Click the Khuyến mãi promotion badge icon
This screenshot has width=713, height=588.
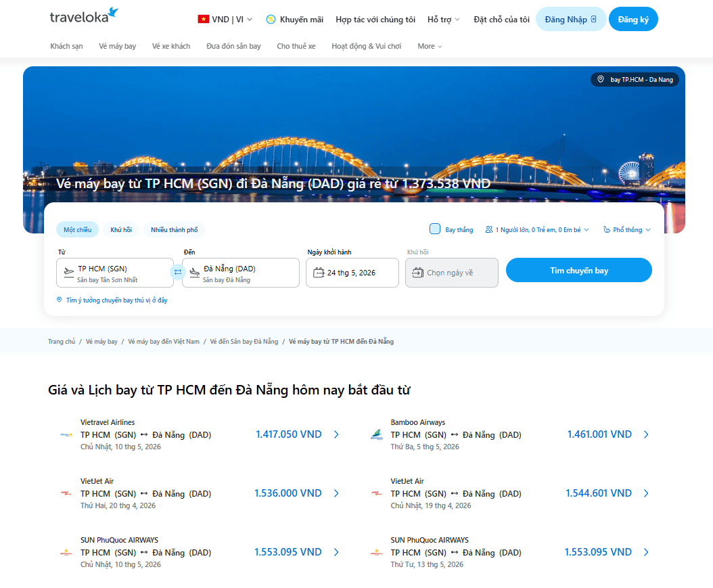click(271, 20)
